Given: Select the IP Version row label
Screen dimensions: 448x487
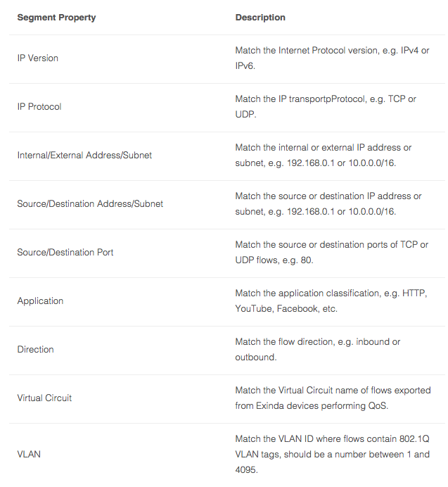Looking at the screenshot, I should click(x=37, y=58).
